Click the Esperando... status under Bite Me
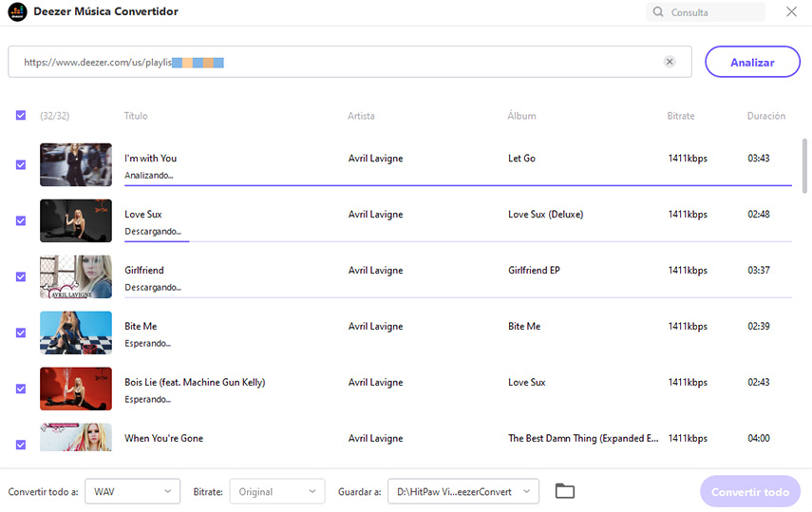The width and height of the screenshot is (812, 512). click(147, 343)
